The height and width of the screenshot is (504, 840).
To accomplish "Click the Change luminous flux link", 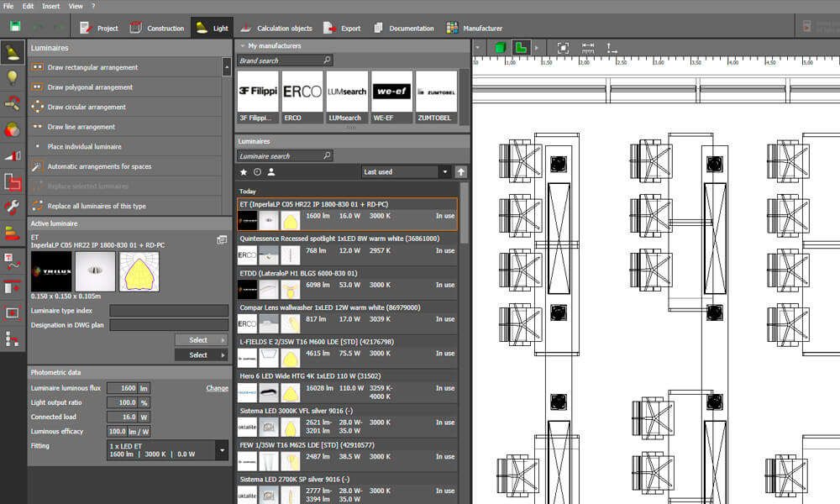I will (x=217, y=388).
